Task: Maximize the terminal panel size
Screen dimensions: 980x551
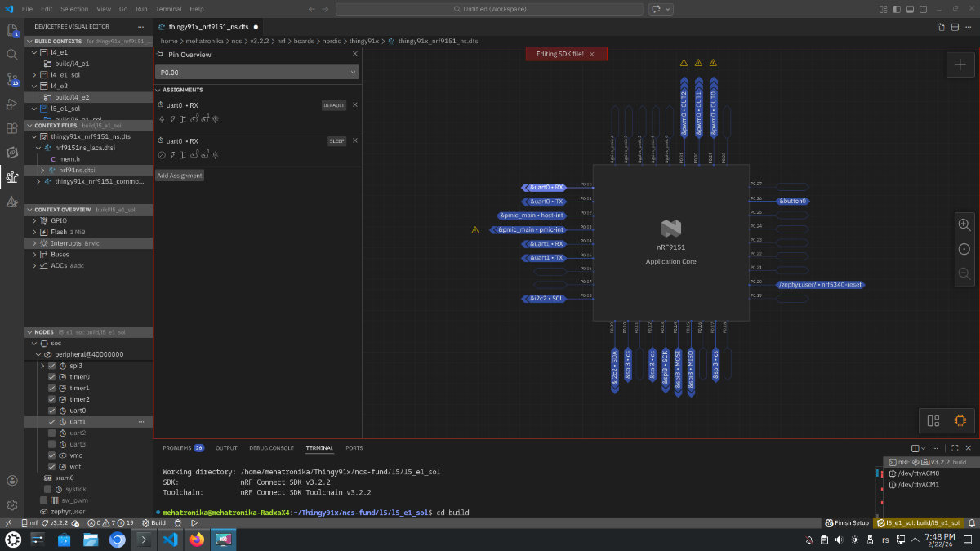Action: point(955,448)
